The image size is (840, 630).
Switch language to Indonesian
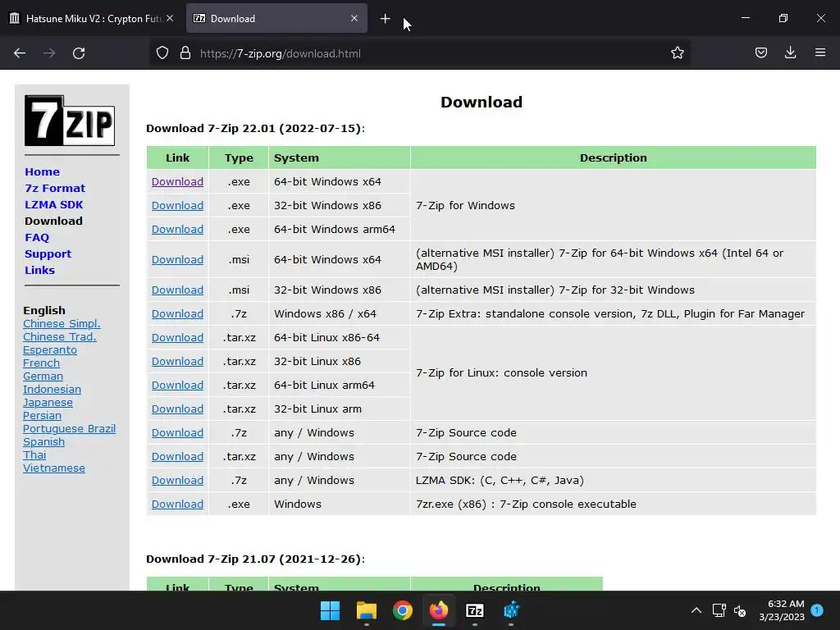[x=52, y=390]
